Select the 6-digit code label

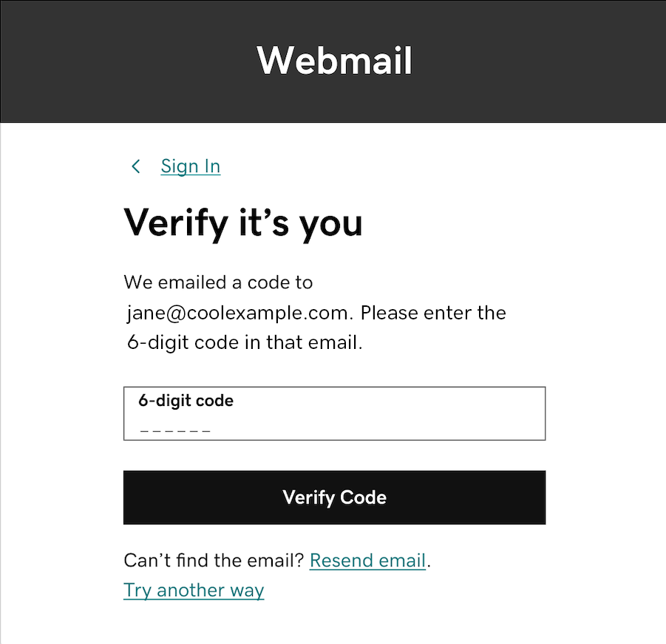click(x=186, y=400)
